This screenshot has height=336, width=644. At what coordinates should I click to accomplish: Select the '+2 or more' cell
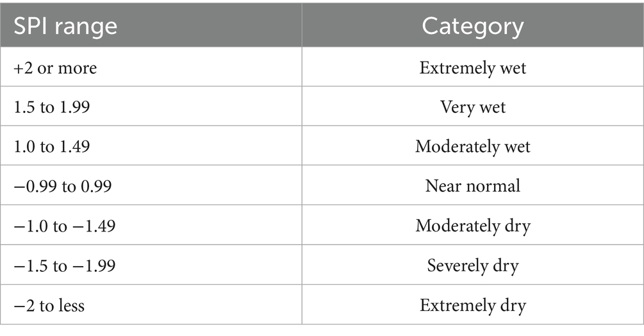tap(55, 67)
